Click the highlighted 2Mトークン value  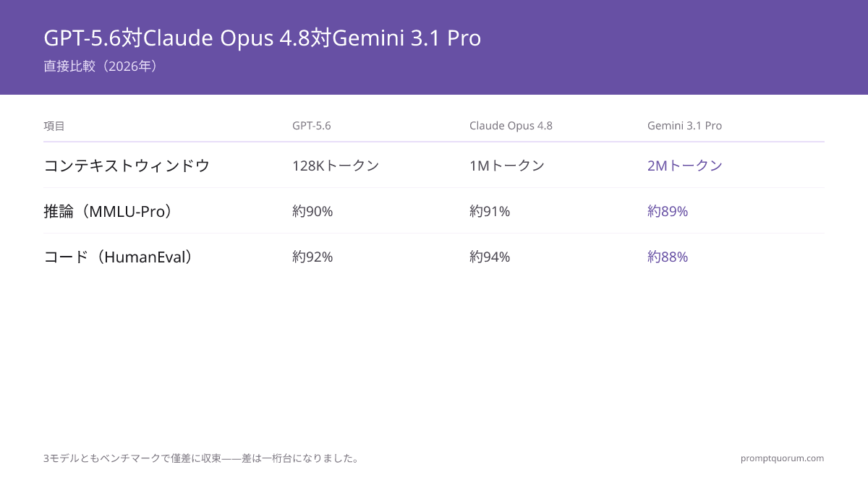tap(685, 166)
